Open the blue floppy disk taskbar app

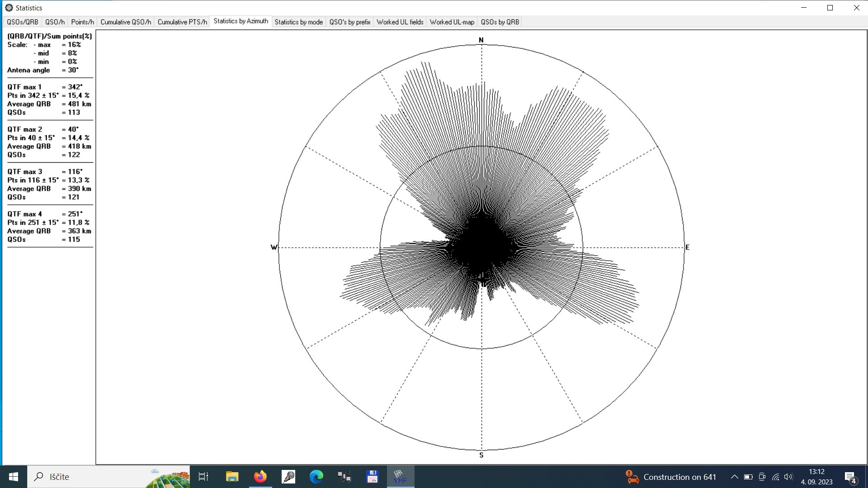[372, 477]
